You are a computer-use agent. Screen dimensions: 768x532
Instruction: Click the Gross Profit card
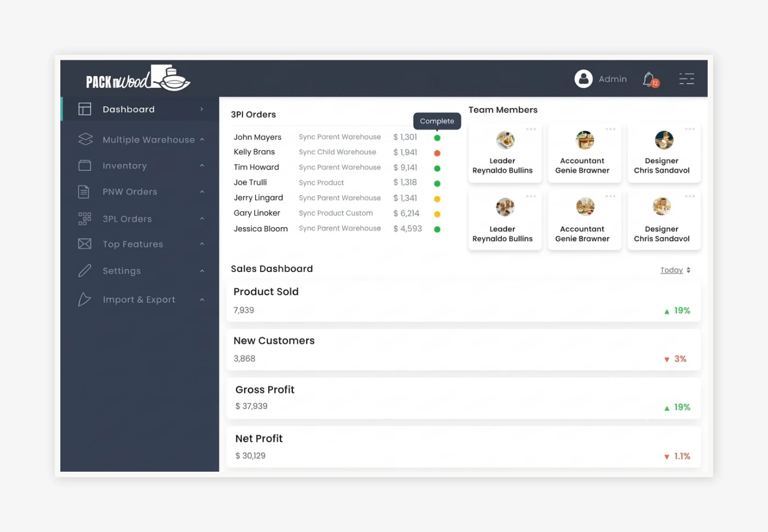(464, 399)
